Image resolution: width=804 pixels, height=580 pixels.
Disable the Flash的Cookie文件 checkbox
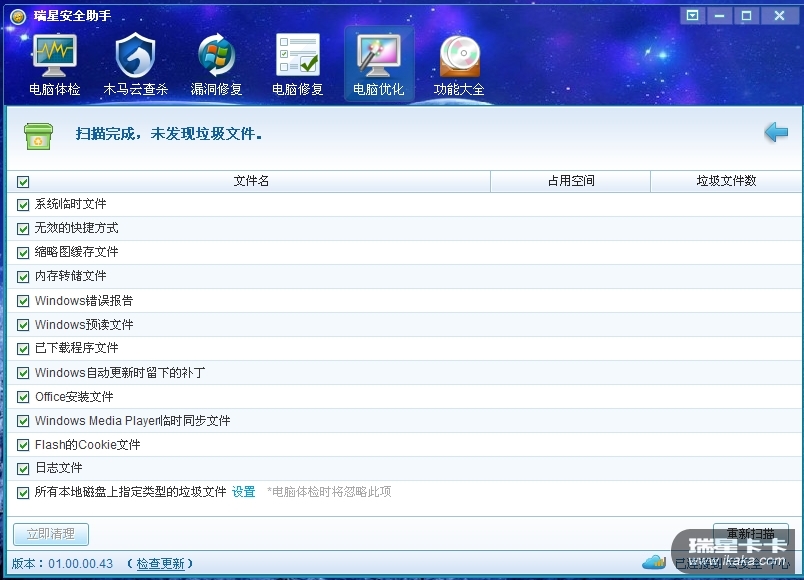[x=24, y=445]
